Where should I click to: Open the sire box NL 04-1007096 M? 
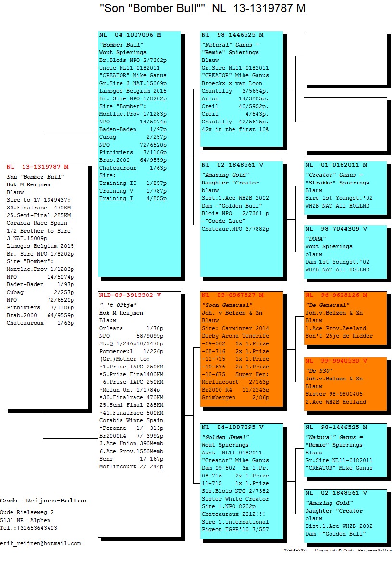coord(139,154)
